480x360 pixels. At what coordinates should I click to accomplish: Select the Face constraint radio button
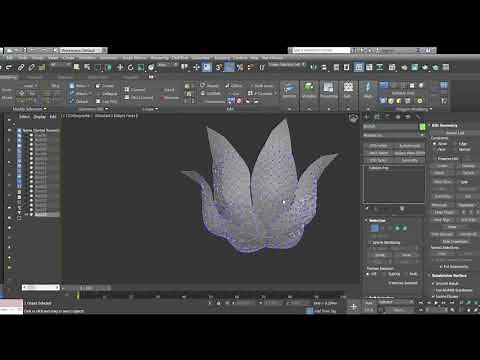(x=434, y=149)
